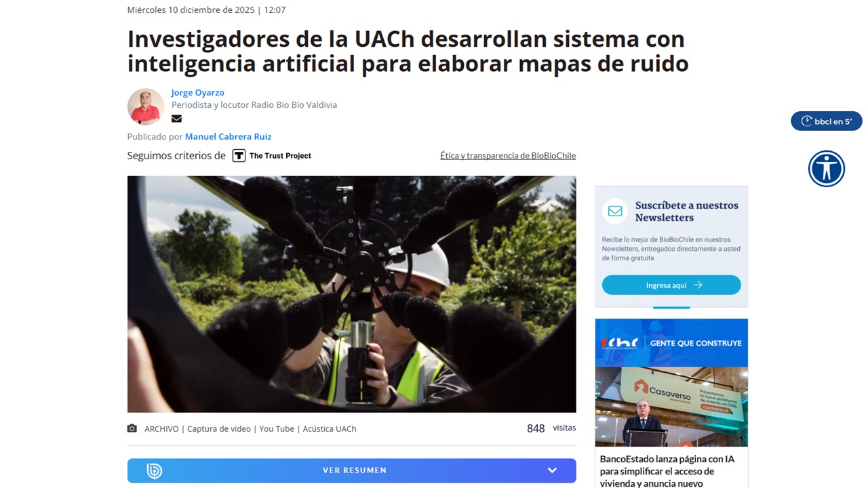Click the arrow icon in Ingresa aquí

(698, 285)
